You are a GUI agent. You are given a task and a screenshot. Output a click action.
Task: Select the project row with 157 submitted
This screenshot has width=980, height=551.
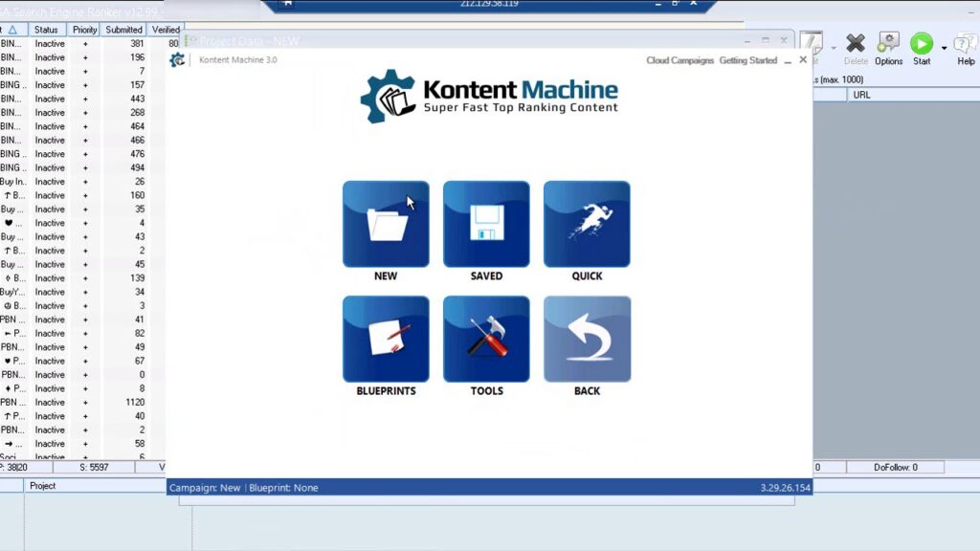[x=82, y=85]
